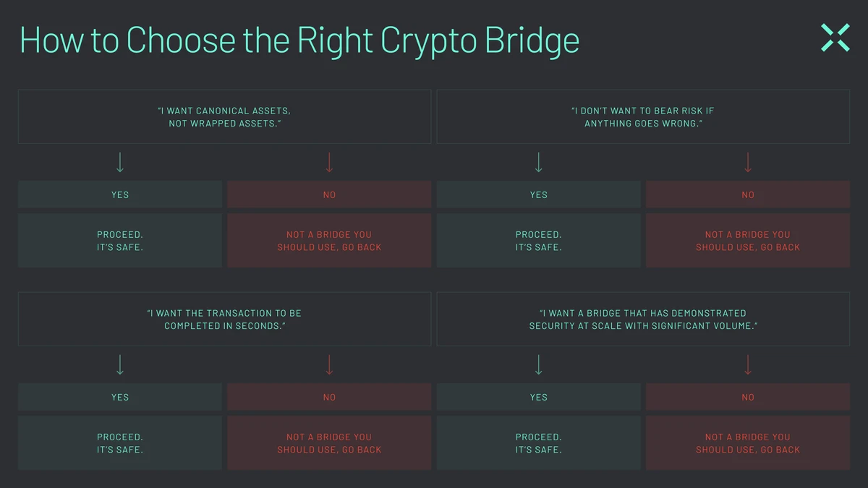Image resolution: width=868 pixels, height=488 pixels.
Task: Select NO for the canonical assets question
Action: point(329,194)
